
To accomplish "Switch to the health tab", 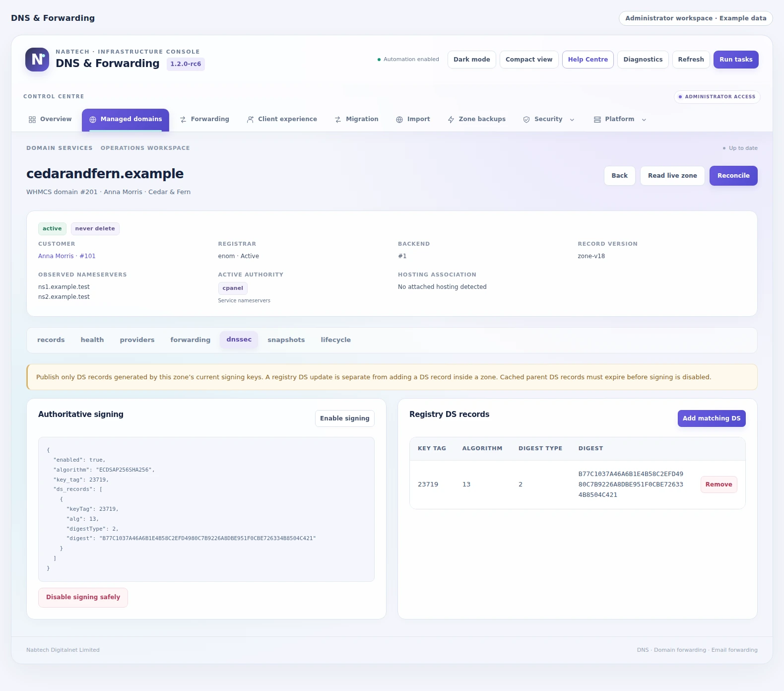I will tap(92, 340).
